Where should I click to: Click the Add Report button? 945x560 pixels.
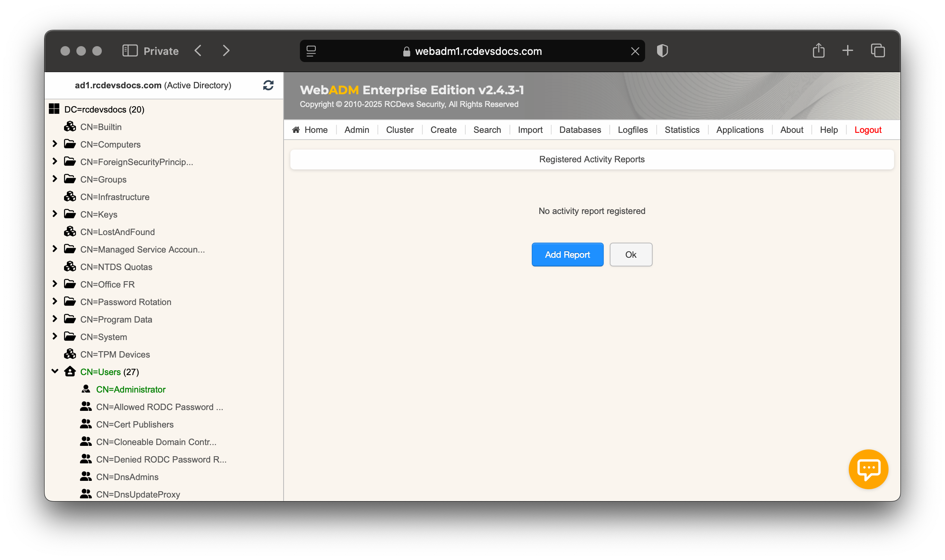pyautogui.click(x=568, y=255)
